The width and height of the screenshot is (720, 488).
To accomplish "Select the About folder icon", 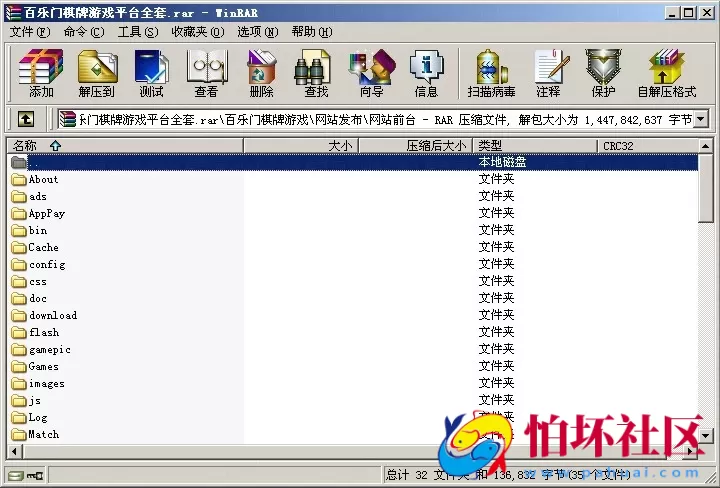I will click(x=19, y=179).
